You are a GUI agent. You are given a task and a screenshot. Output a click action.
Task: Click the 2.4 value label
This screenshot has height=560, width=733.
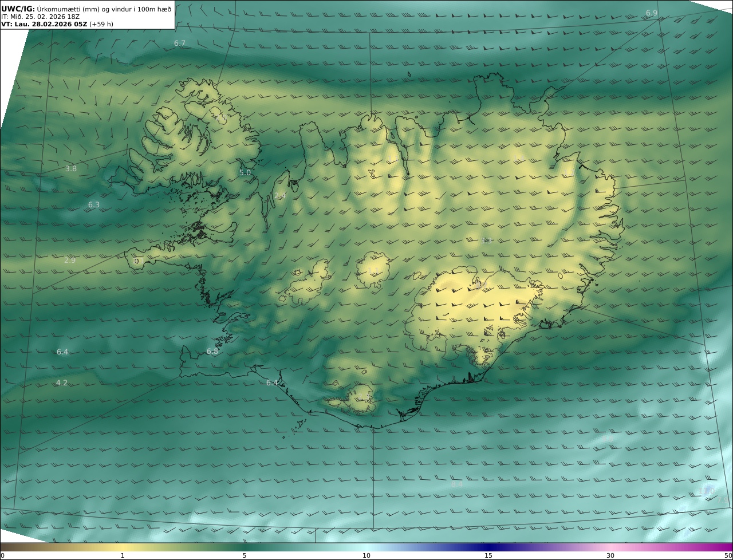point(279,196)
